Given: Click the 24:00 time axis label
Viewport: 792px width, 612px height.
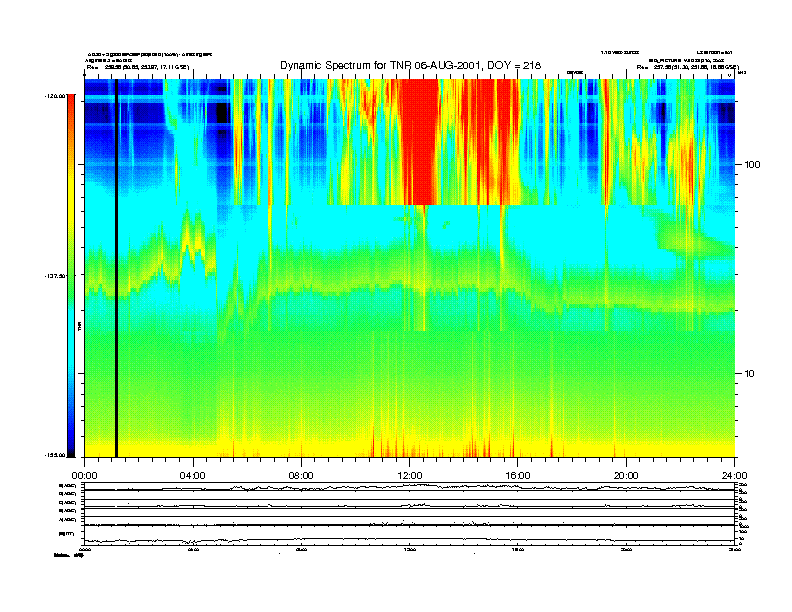Looking at the screenshot, I should click(x=734, y=476).
